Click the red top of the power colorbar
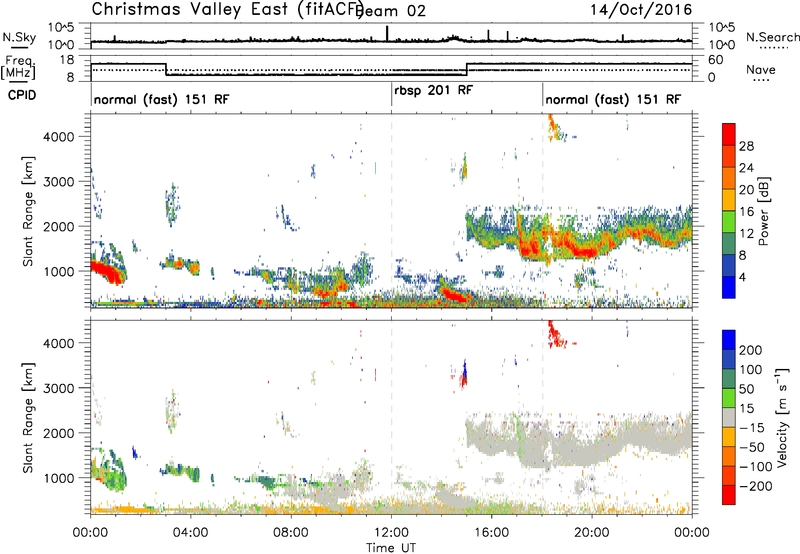Screen dimensions: 800x554 (x=729, y=134)
